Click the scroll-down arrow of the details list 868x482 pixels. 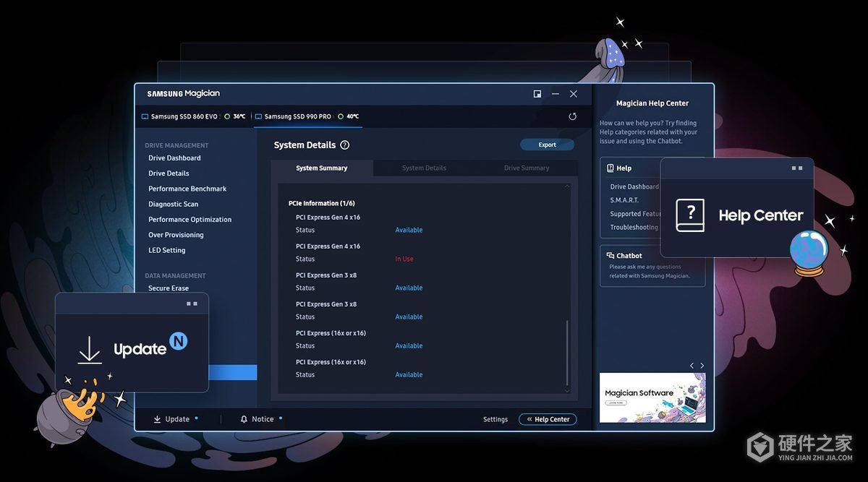pos(567,390)
